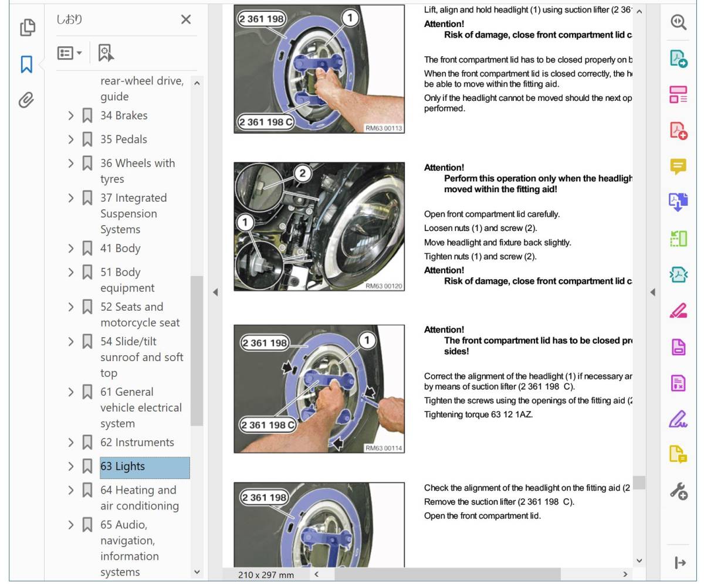Expand 52 Seats and motorcycle seat bookmark
This screenshot has height=588, width=704.
coord(71,307)
